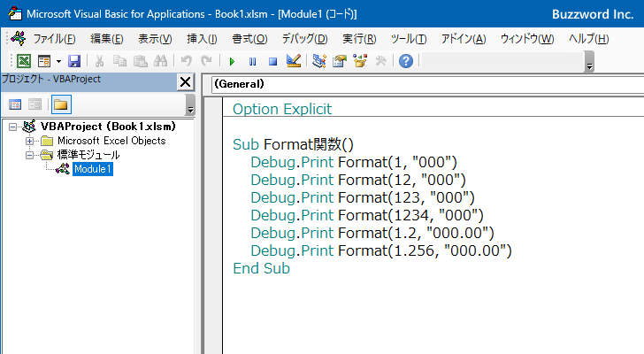The width and height of the screenshot is (644, 354).
Task: Click the Paste clipboard icon
Action: pyautogui.click(x=141, y=61)
